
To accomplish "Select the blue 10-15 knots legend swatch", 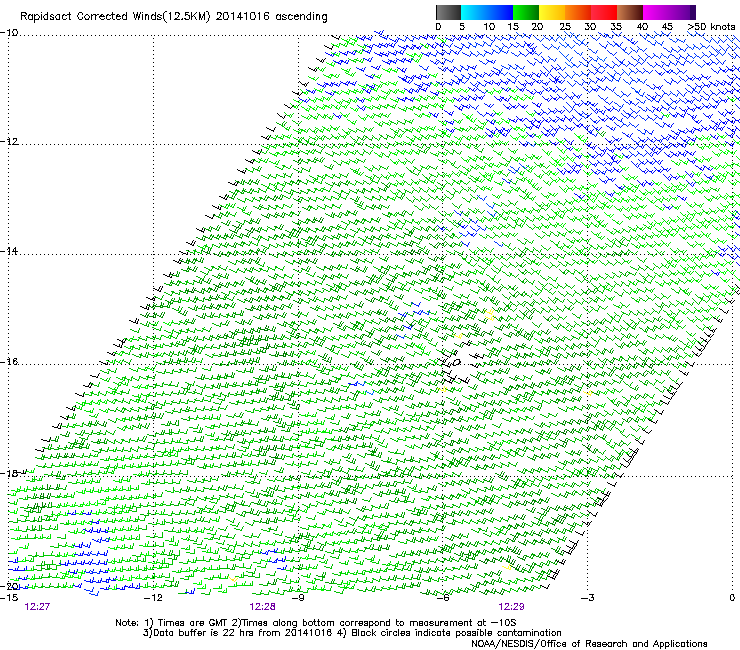I will 499,12.
